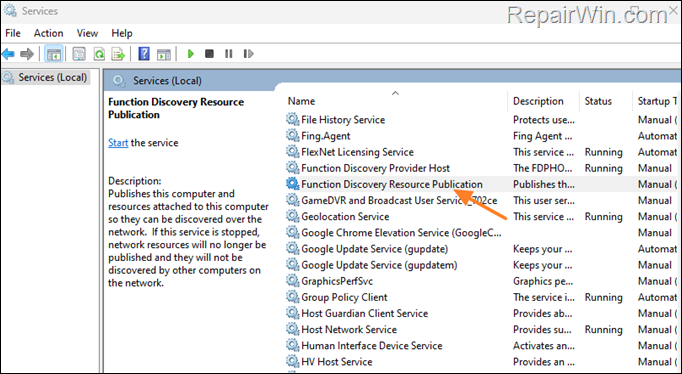Click the Services (Local) header gear icon
This screenshot has height=374, width=682.
tap(120, 80)
